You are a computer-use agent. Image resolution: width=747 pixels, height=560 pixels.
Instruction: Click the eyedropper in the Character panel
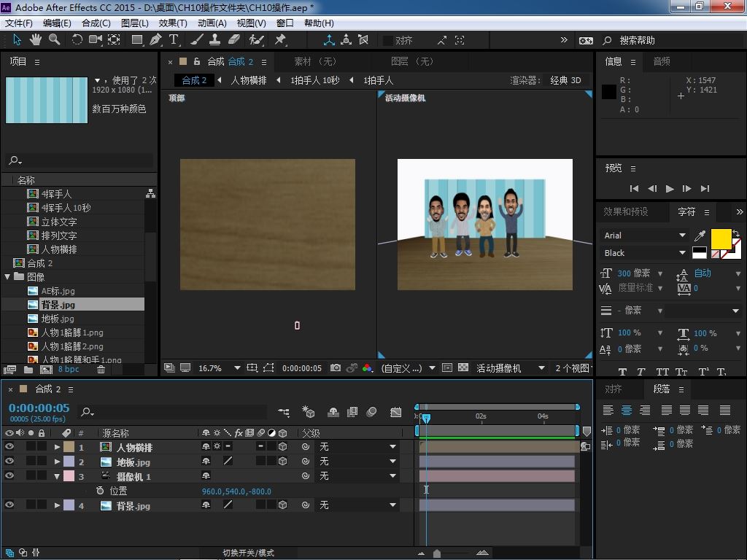(x=700, y=236)
